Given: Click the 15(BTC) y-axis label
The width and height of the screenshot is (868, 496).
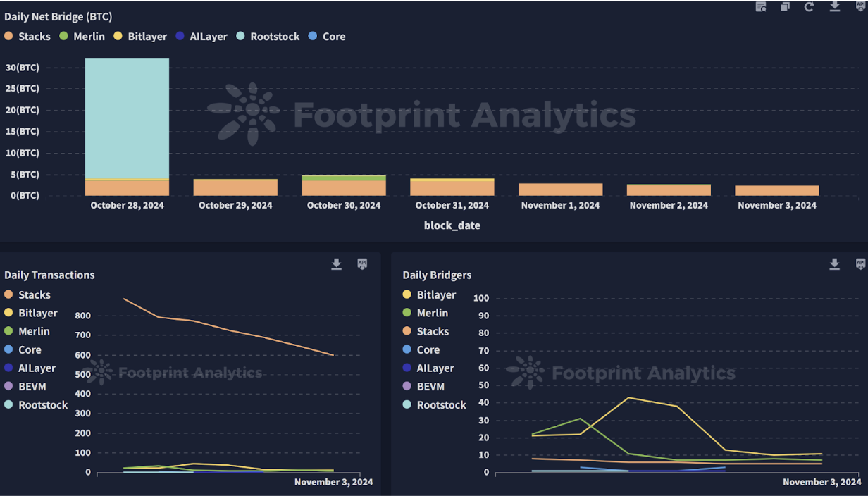Looking at the screenshot, I should 22,131.
